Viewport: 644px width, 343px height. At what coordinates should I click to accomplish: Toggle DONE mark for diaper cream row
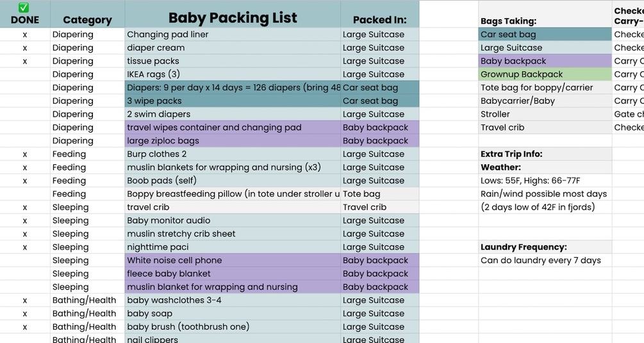coord(25,48)
